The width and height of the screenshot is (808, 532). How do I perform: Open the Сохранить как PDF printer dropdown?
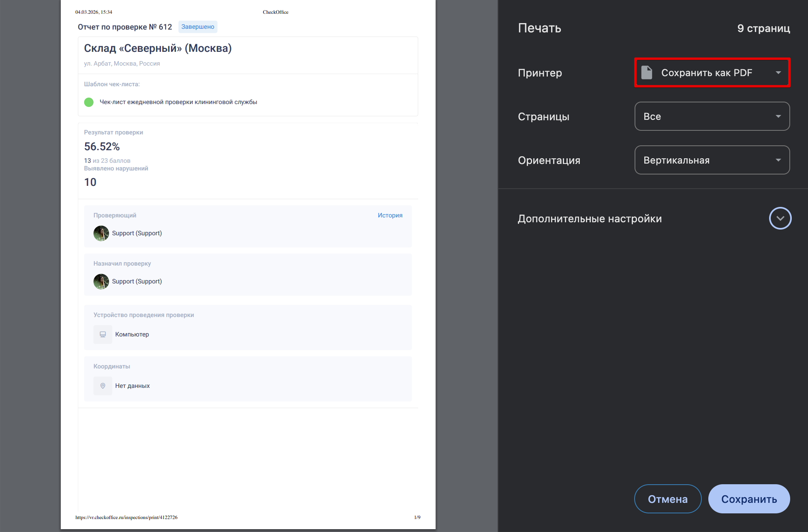(x=706, y=72)
